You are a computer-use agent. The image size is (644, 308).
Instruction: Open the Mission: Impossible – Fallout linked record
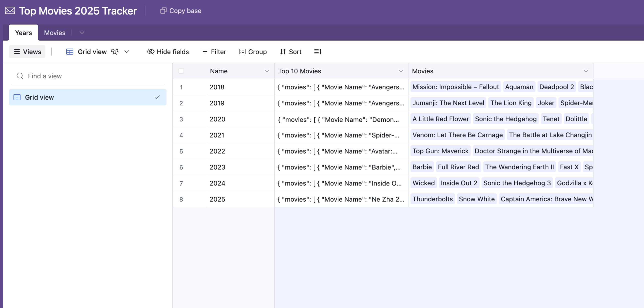(x=455, y=87)
